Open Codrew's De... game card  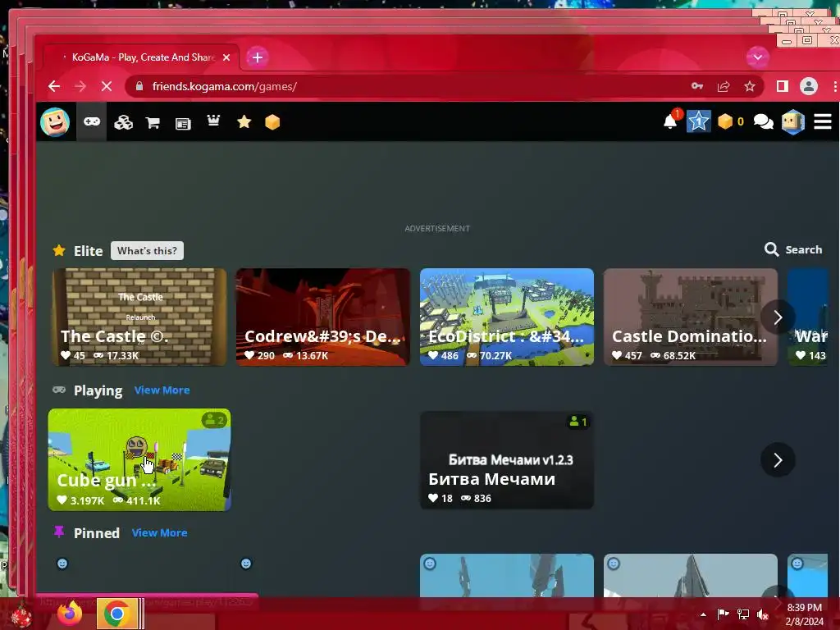[323, 317]
